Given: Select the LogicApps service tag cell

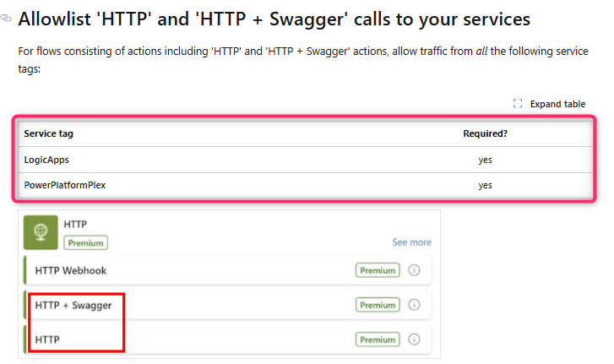Looking at the screenshot, I should (x=46, y=160).
